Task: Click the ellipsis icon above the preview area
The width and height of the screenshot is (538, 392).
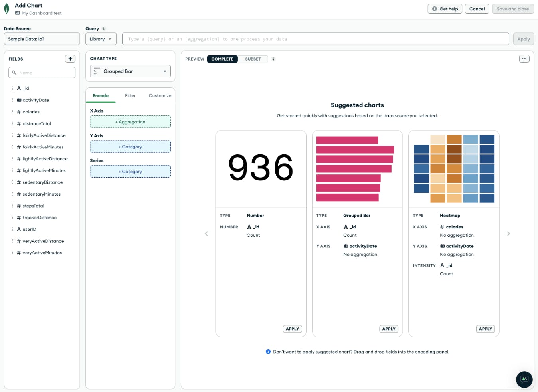Action: tap(524, 58)
